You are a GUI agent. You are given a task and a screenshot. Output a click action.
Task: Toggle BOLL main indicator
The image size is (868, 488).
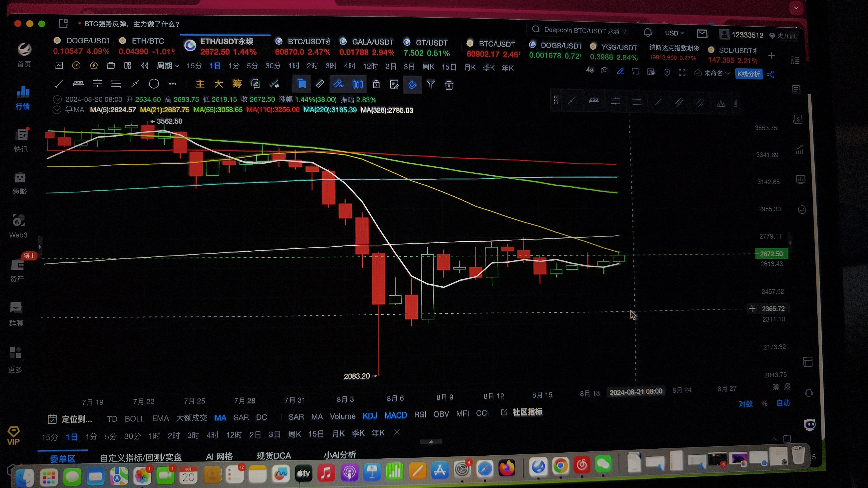(x=134, y=419)
